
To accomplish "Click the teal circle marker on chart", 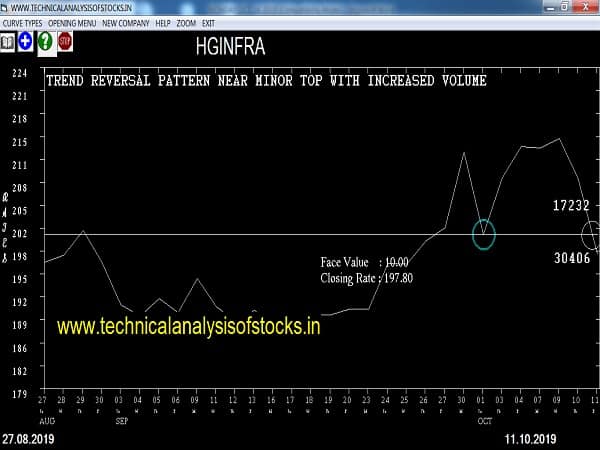I will (484, 234).
